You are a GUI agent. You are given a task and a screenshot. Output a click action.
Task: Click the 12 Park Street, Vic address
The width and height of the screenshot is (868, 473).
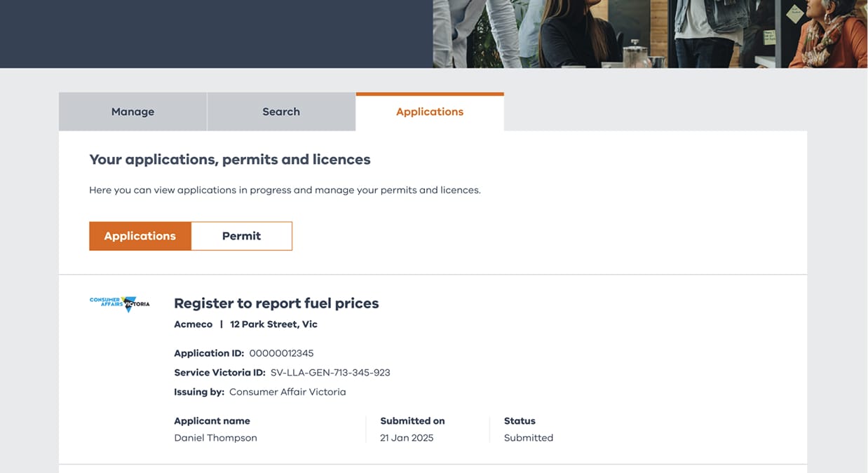[273, 324]
